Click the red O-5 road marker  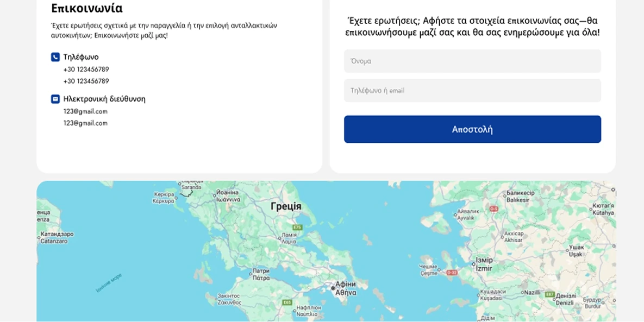coord(493,209)
